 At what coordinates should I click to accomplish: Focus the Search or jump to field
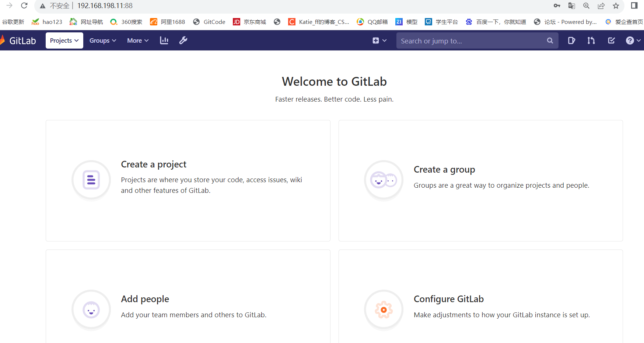click(477, 40)
